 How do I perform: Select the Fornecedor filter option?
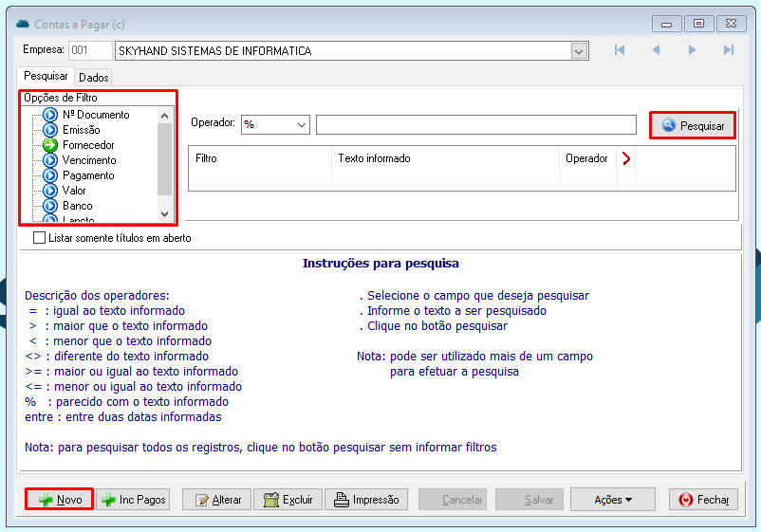pos(87,145)
